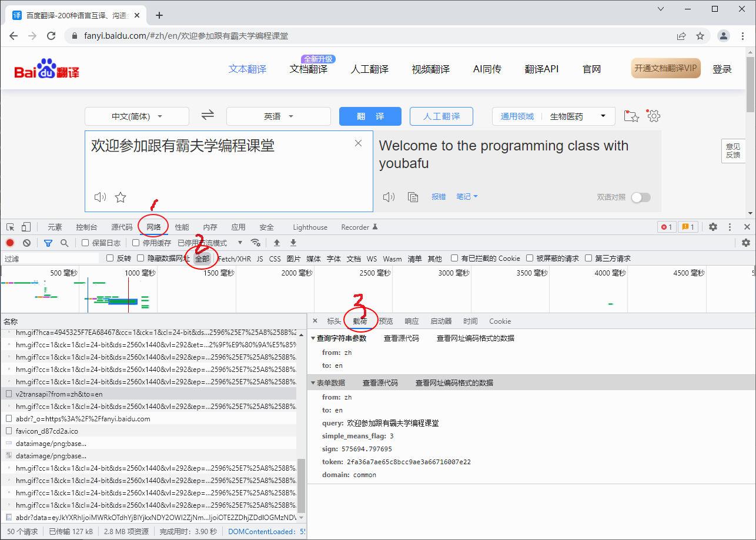Bookmark this page star icon
756x540 pixels.
click(x=700, y=36)
